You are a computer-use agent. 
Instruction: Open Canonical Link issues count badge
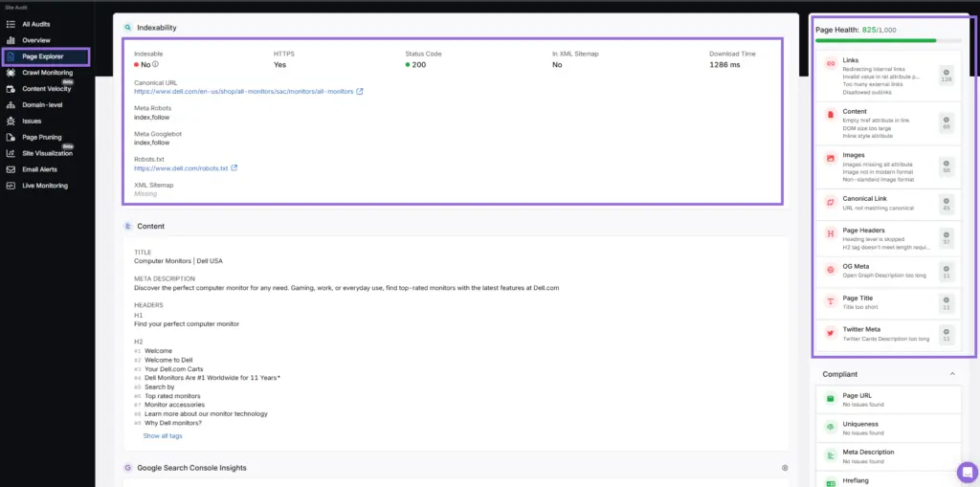[947, 204]
